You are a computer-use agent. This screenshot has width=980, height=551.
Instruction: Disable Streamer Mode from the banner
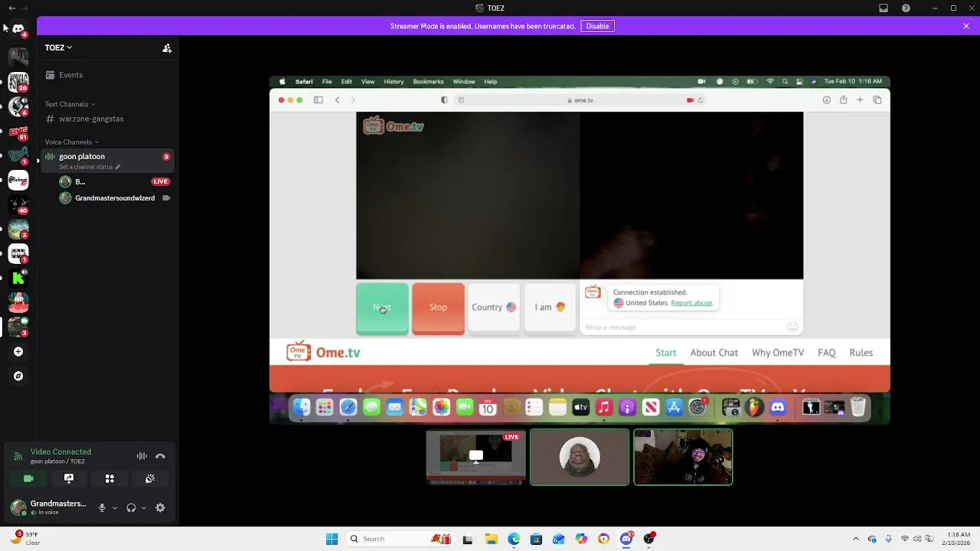coord(597,26)
